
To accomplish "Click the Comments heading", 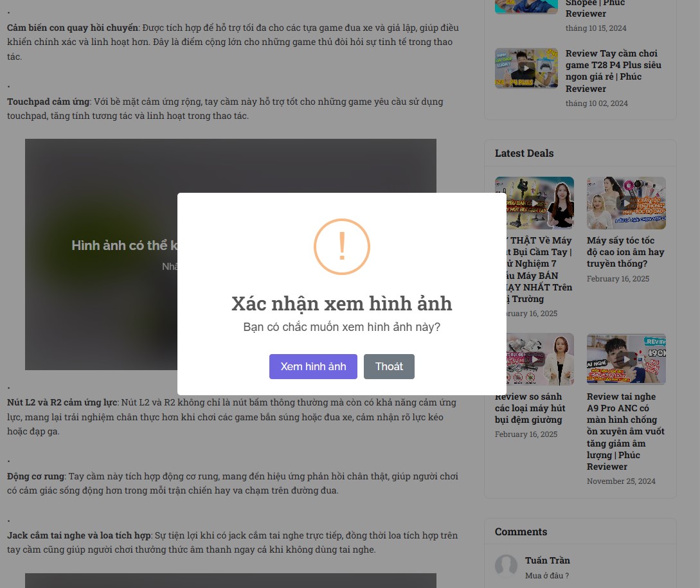I will tap(521, 531).
